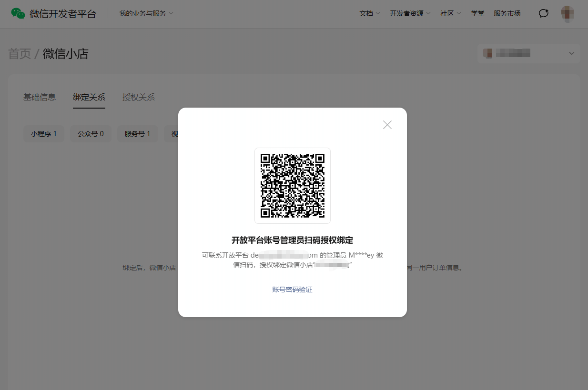
Task: Select the 小程序 1 filter
Action: 44,134
